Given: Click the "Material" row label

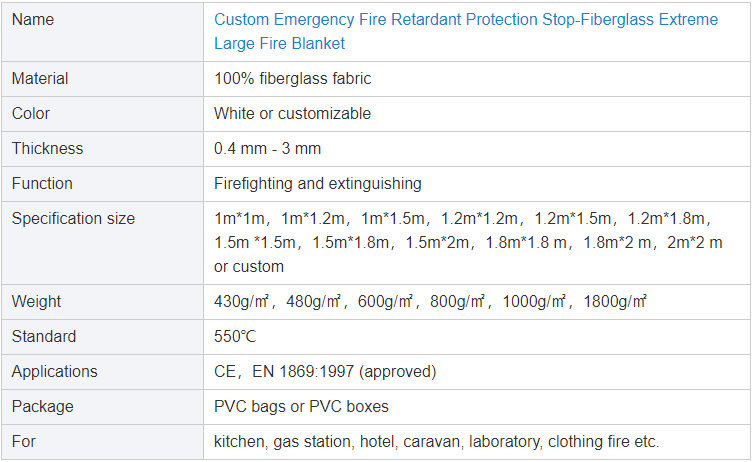Looking at the screenshot, I should [40, 78].
